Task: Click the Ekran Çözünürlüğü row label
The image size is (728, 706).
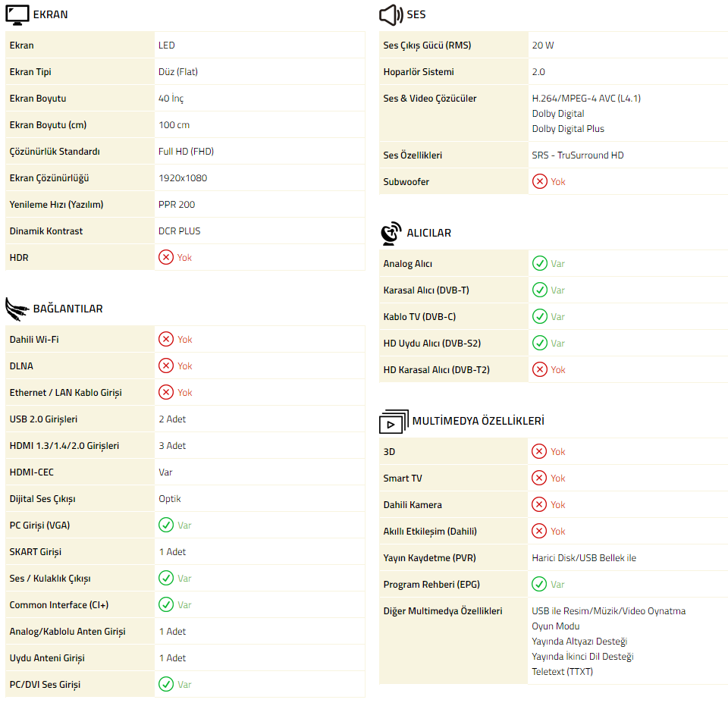Action: [x=49, y=177]
